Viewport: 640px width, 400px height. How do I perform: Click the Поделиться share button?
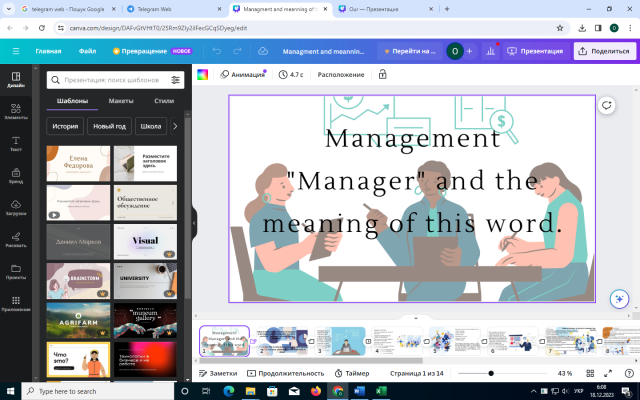[x=605, y=51]
